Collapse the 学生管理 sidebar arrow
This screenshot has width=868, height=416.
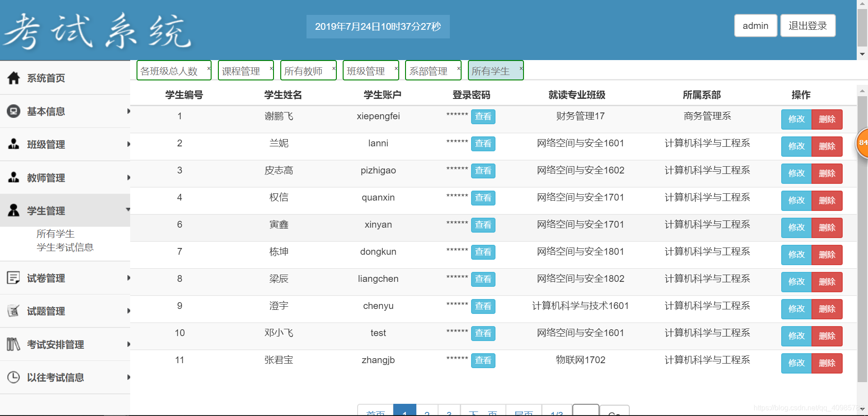click(128, 210)
